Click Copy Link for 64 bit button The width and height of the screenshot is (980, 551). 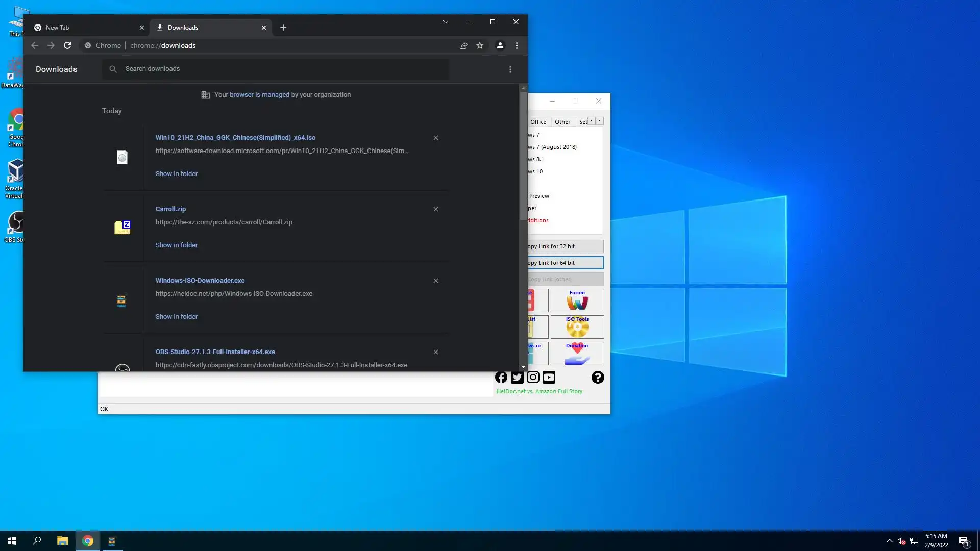coord(565,263)
